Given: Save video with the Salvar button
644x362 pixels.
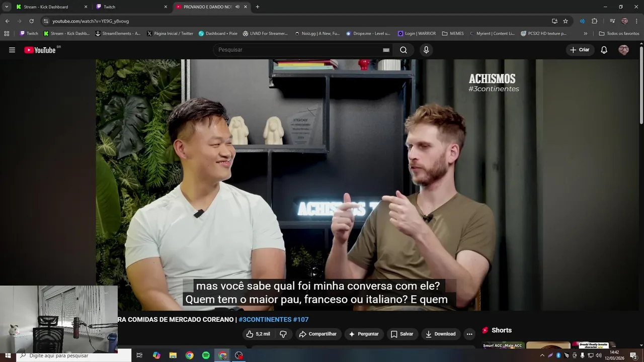Looking at the screenshot, I should coord(402,334).
